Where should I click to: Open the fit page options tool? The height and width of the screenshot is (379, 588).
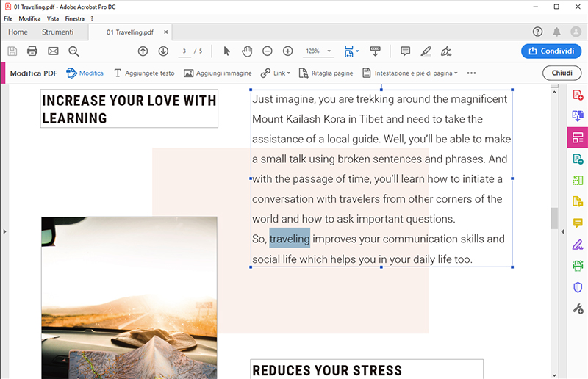point(351,51)
